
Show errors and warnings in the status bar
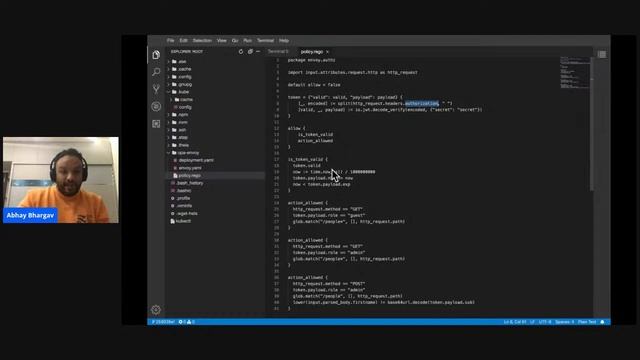[187, 322]
